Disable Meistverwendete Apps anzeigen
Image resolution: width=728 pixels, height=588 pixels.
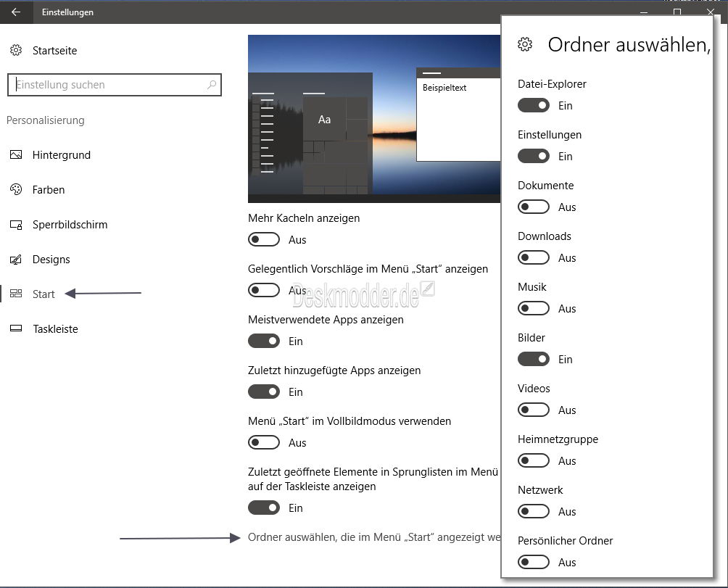pos(263,341)
